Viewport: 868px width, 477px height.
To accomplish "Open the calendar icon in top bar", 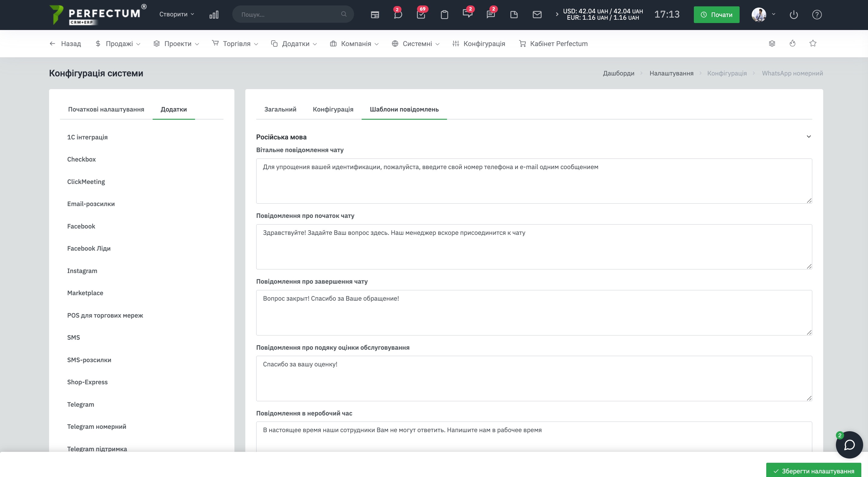I will (x=375, y=15).
